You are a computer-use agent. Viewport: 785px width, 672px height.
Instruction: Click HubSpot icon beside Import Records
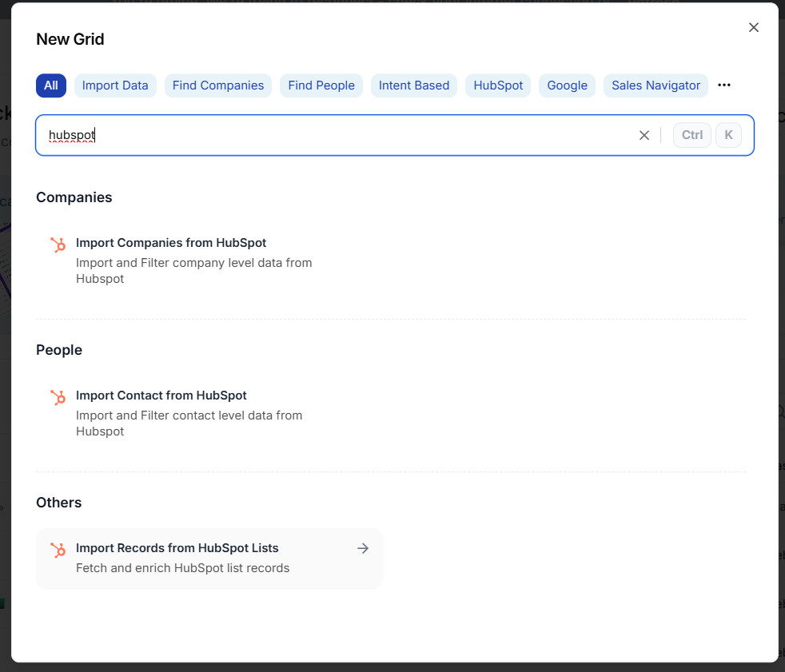[x=58, y=551]
